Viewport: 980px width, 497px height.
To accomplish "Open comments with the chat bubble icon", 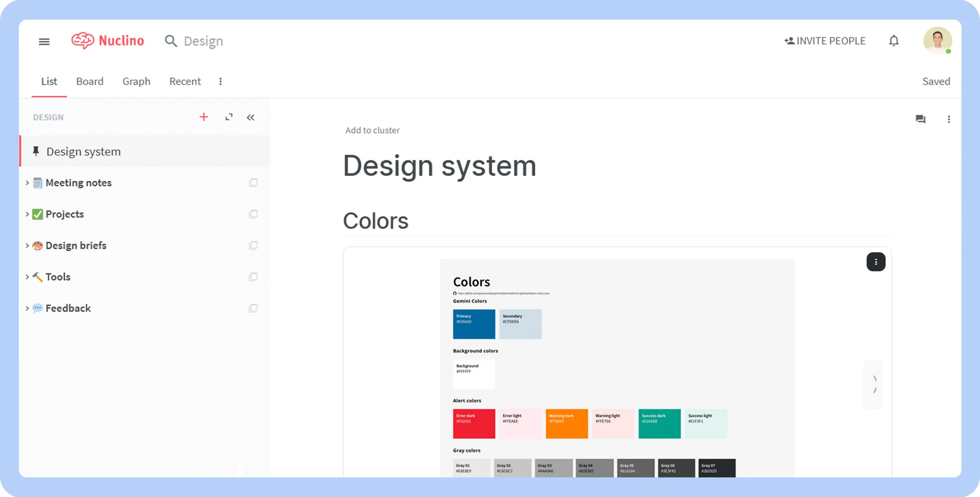I will [920, 119].
